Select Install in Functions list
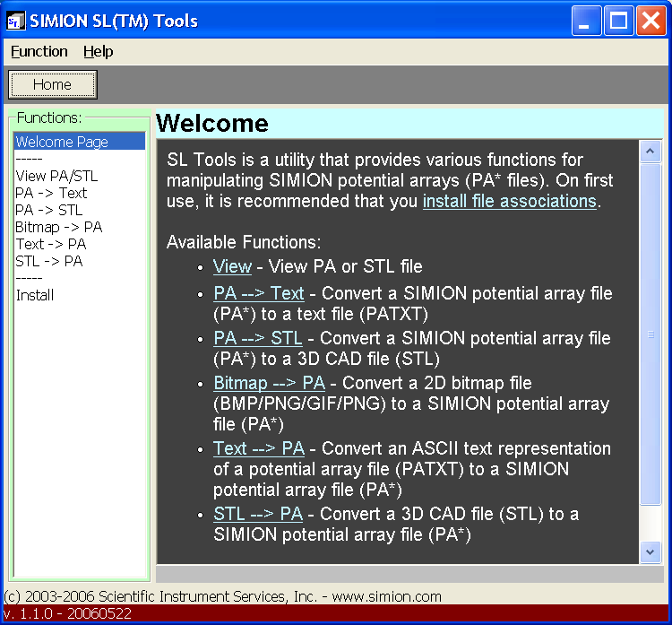Screen dimensions: 672x625 [80, 295]
